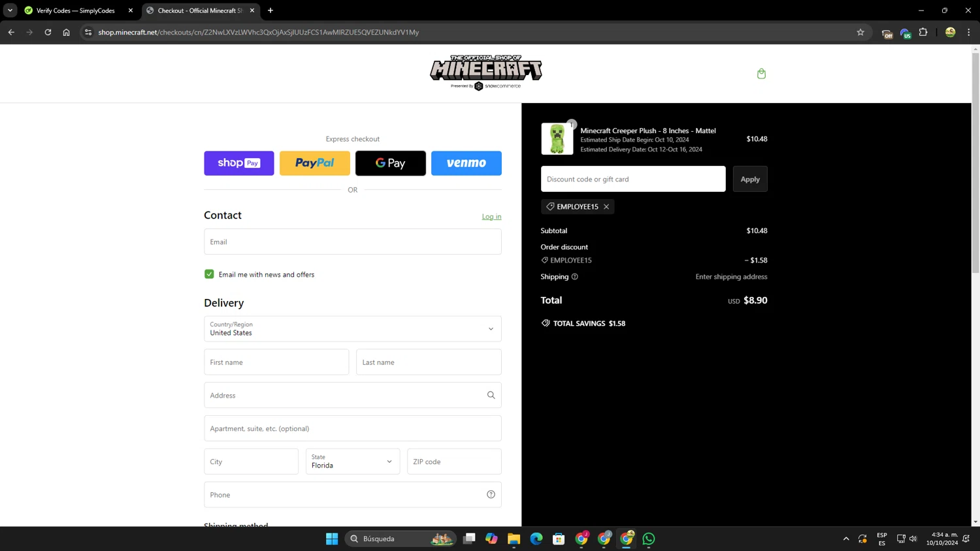980x551 pixels.
Task: Open the volume control in system tray
Action: 913,539
